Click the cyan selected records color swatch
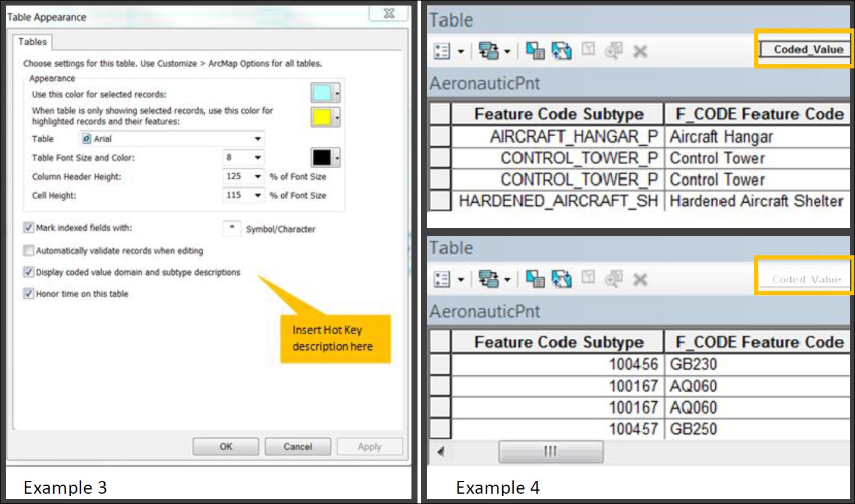 coord(322,94)
